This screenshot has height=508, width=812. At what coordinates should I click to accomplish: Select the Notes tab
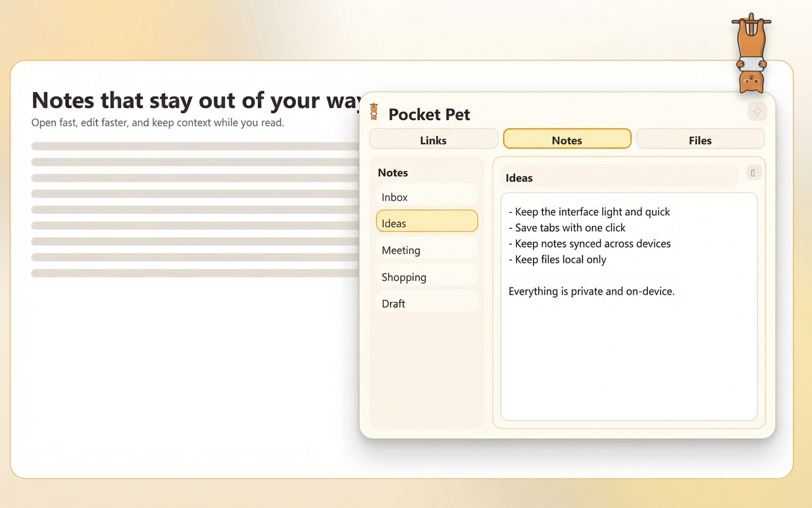(x=566, y=139)
